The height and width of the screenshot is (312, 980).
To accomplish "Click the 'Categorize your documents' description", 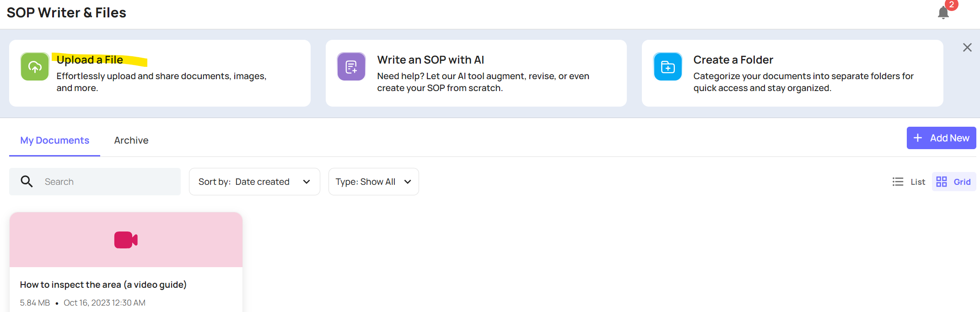I will pyautogui.click(x=803, y=82).
